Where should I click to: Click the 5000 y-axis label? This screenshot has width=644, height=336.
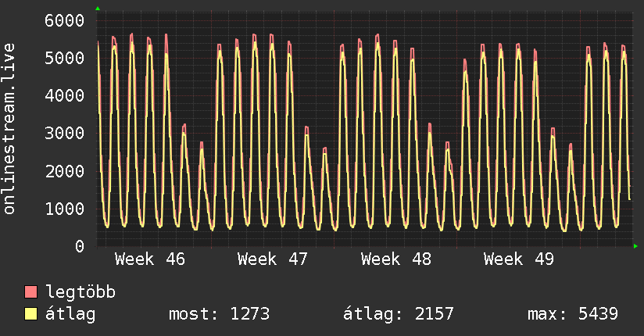(x=63, y=58)
